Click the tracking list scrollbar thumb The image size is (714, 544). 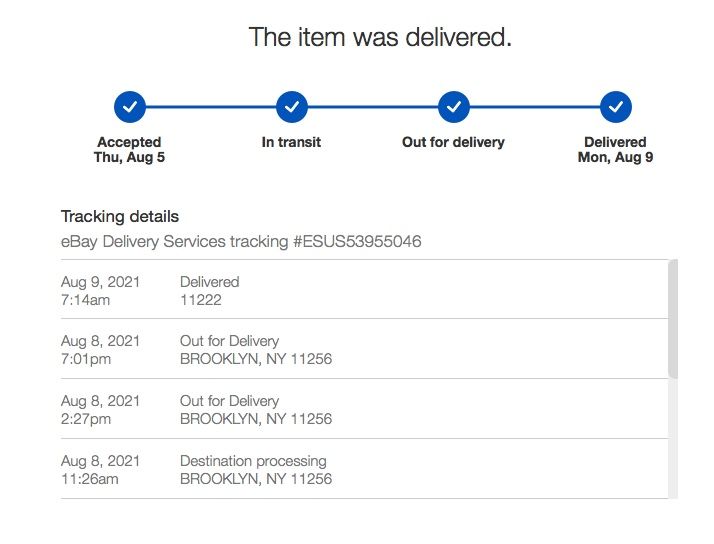point(673,318)
